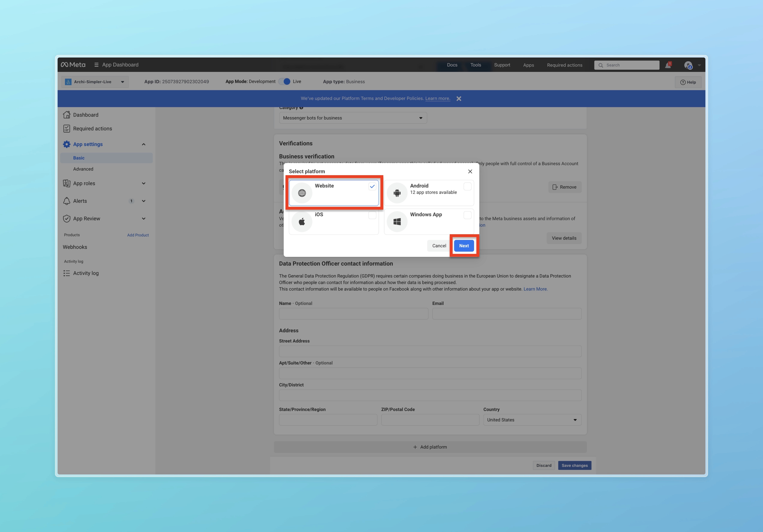The width and height of the screenshot is (763, 532).
Task: Check the Android platform checkbox
Action: pyautogui.click(x=467, y=187)
